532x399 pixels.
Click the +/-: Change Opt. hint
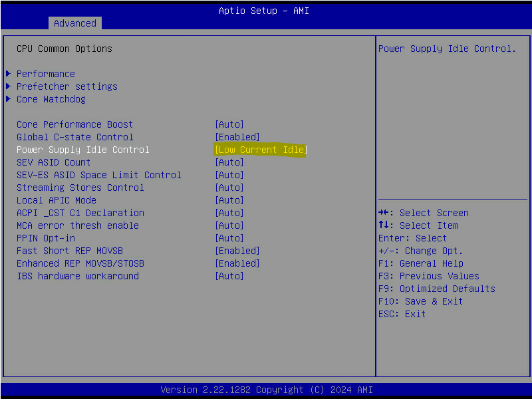(x=420, y=251)
